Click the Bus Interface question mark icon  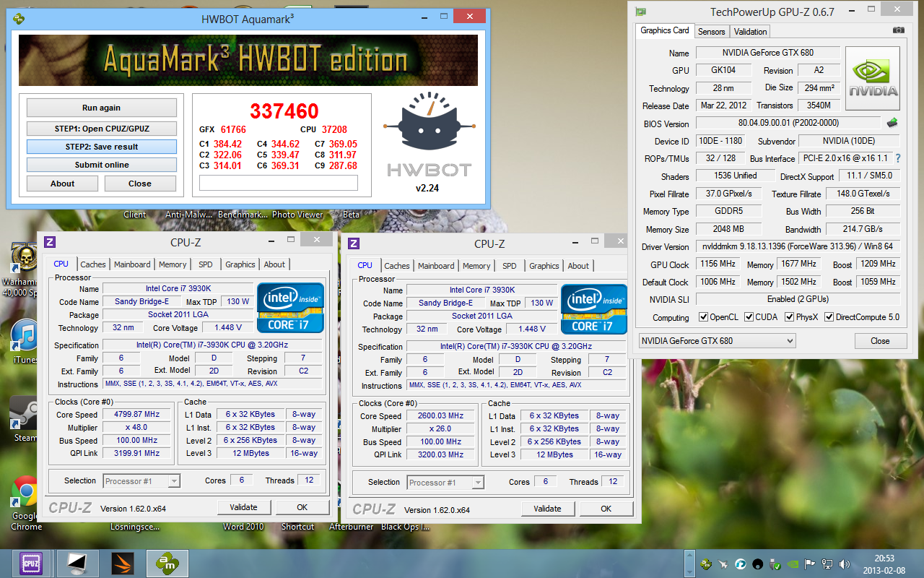pyautogui.click(x=898, y=158)
